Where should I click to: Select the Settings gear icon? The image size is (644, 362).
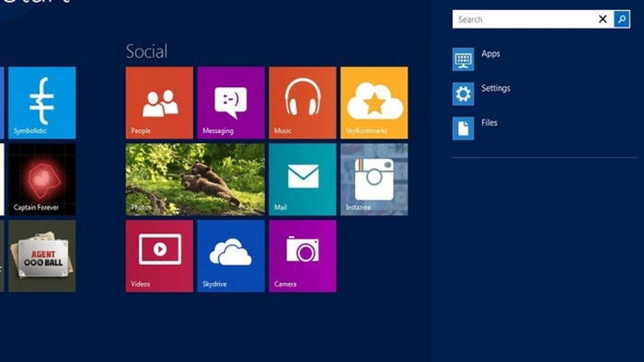[463, 94]
